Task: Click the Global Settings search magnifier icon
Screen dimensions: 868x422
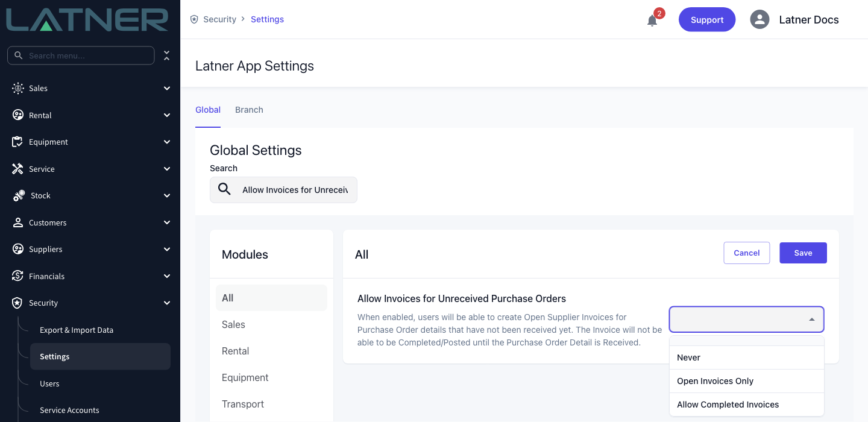Action: (x=224, y=189)
